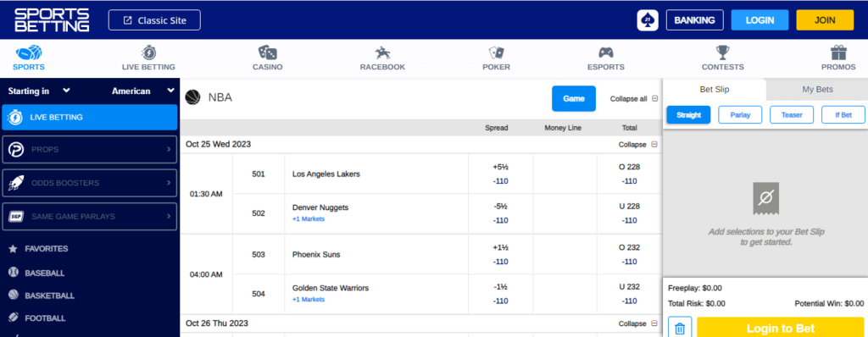The width and height of the screenshot is (868, 337).
Task: Click the Basketball sidebar icon
Action: tap(14, 295)
